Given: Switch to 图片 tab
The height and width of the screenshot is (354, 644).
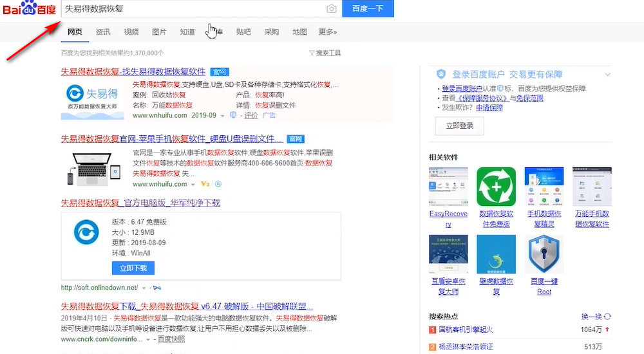Looking at the screenshot, I should coord(159,32).
